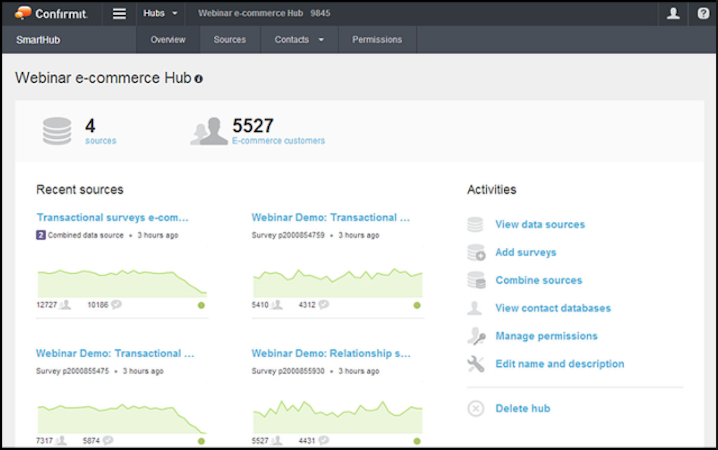The width and height of the screenshot is (718, 450).
Task: Click the sources database stack icon
Action: tap(57, 131)
